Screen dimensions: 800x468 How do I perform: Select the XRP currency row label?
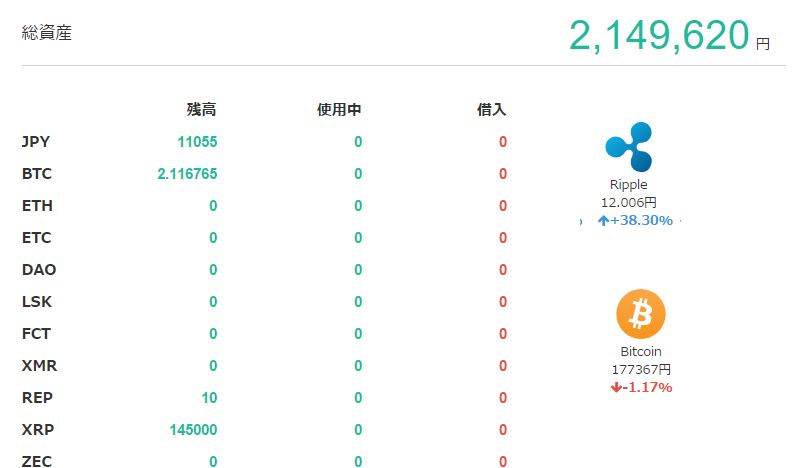click(x=37, y=430)
